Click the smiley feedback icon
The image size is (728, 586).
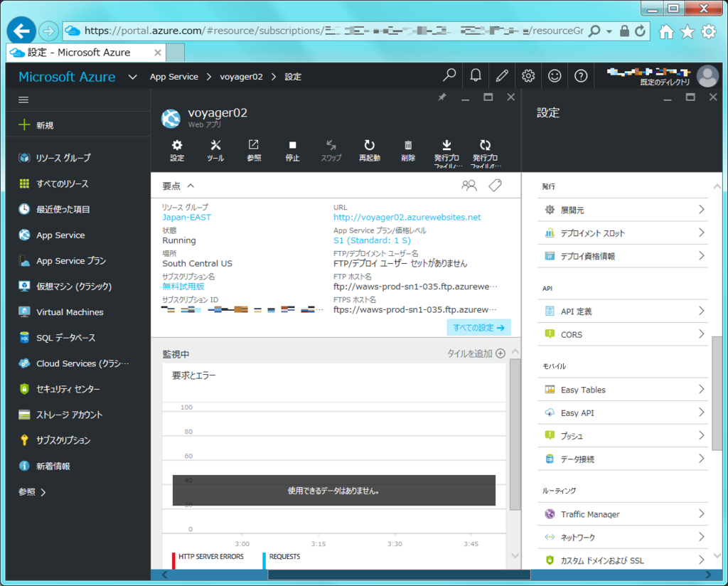555,75
